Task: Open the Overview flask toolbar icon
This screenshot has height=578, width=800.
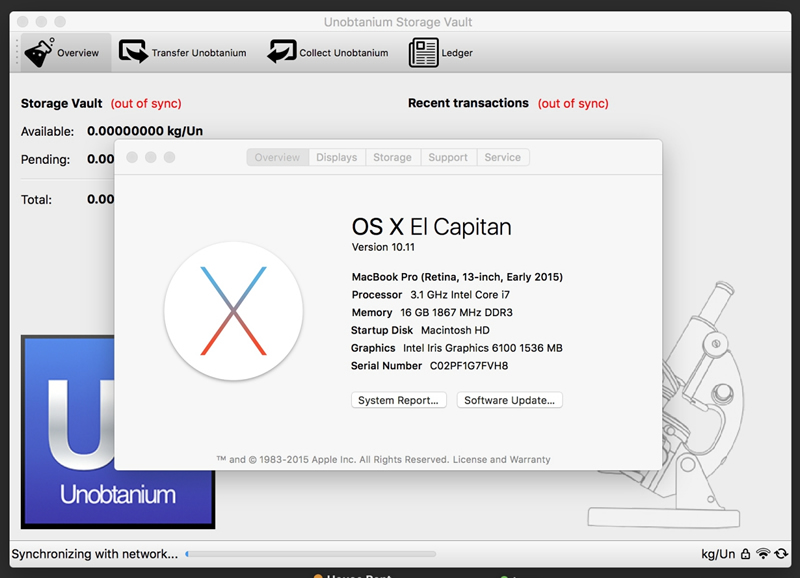Action: pos(38,52)
